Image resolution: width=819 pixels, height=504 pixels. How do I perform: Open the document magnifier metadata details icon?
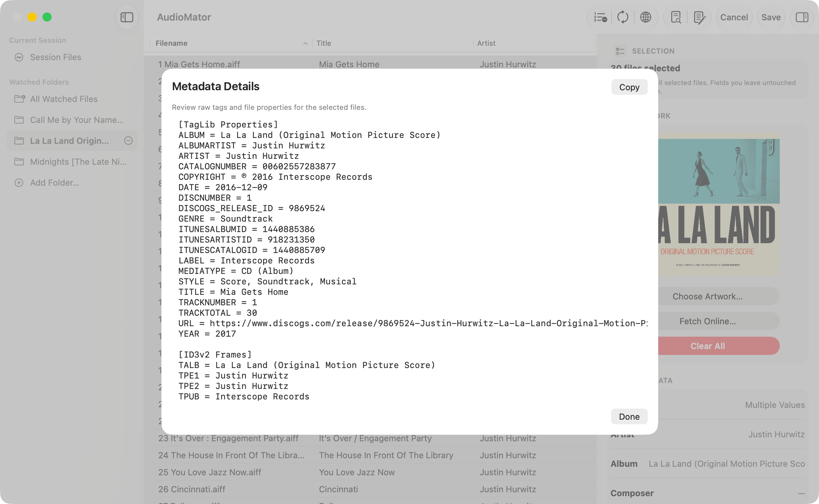click(676, 17)
